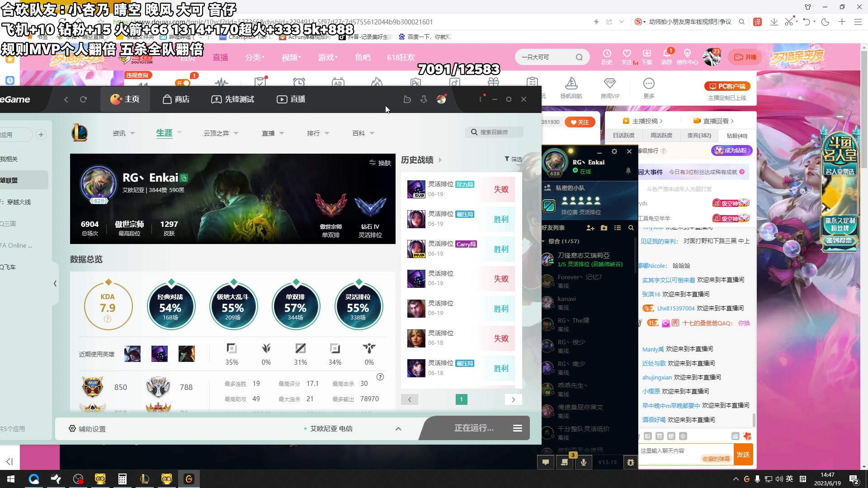
Task: Open the 尽力局 defeat match from 06-19
Action: pos(461,189)
